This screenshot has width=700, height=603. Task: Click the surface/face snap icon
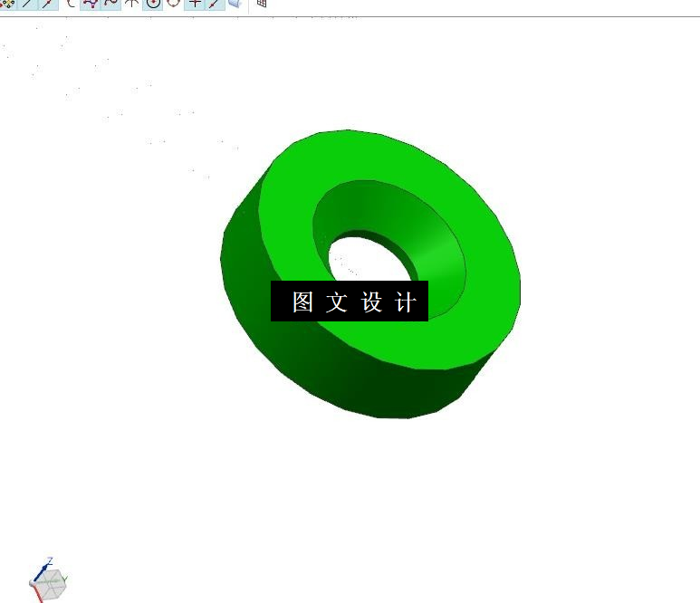[235, 3]
